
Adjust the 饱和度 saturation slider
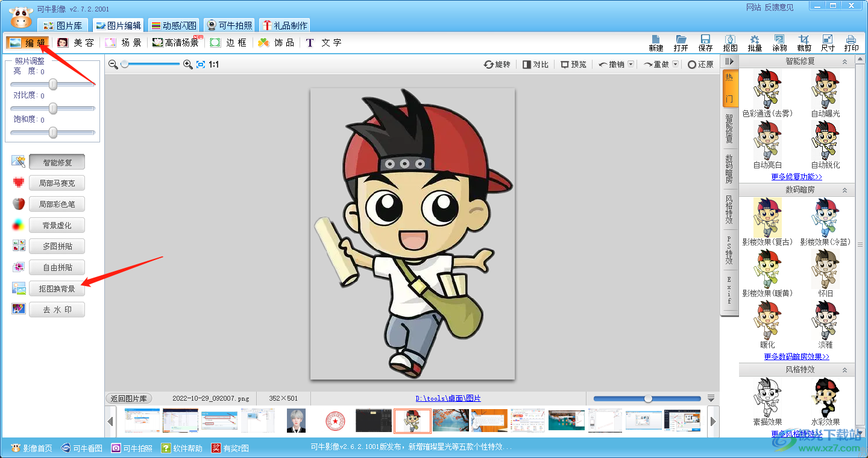[53, 132]
